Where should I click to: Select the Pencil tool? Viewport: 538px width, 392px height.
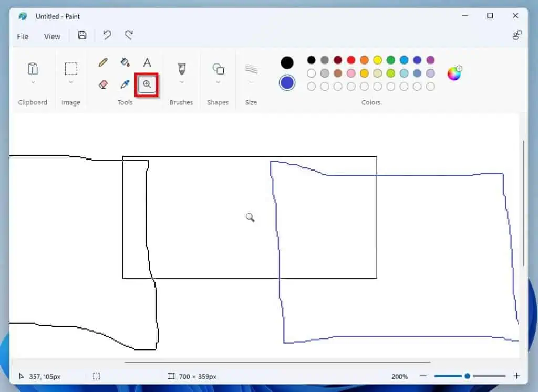coord(102,62)
